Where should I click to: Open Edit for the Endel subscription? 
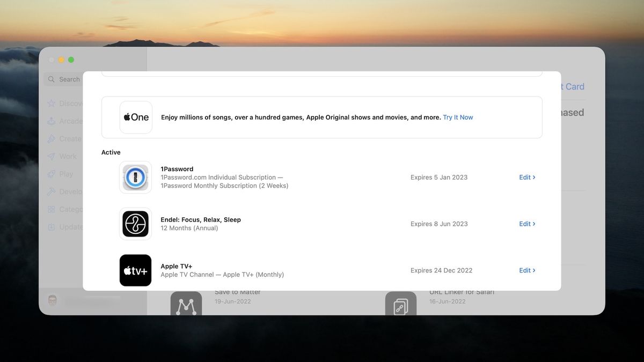(527, 224)
